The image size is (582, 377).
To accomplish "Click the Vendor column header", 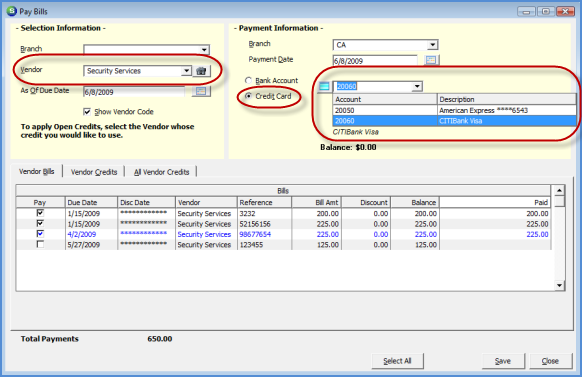I will point(206,202).
